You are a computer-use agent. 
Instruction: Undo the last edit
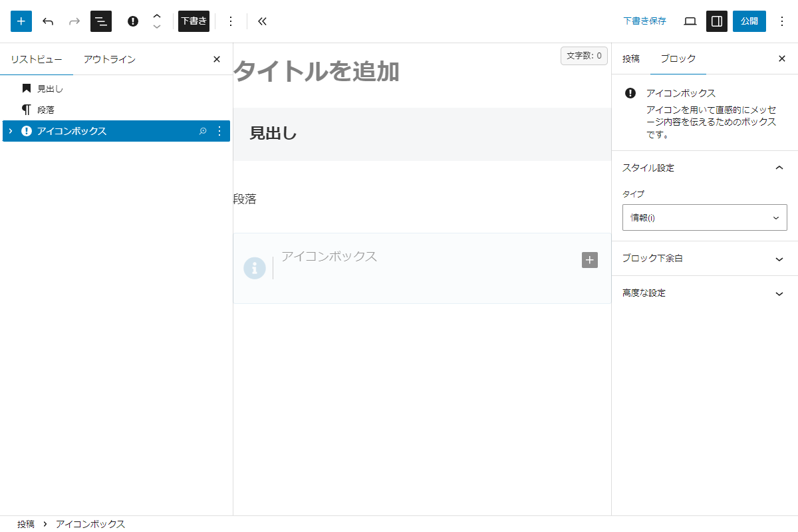(x=48, y=21)
